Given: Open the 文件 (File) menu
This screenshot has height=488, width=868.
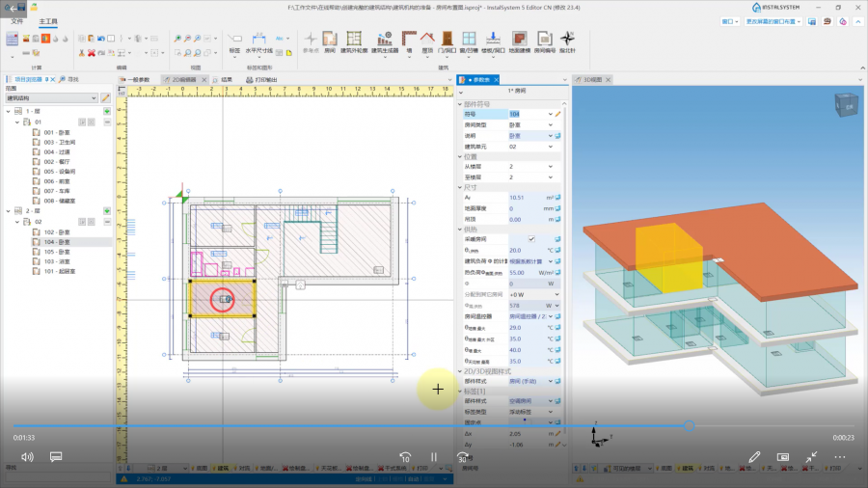Looking at the screenshot, I should pyautogui.click(x=16, y=19).
